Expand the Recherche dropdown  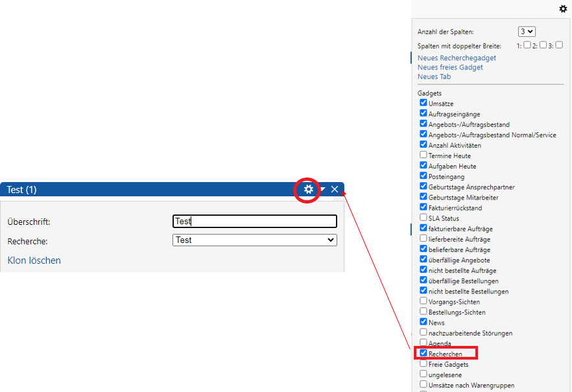coord(255,240)
